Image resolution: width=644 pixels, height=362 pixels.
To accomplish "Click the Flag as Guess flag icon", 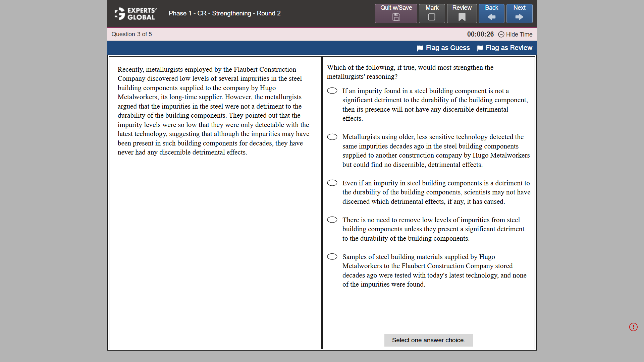I will point(420,48).
